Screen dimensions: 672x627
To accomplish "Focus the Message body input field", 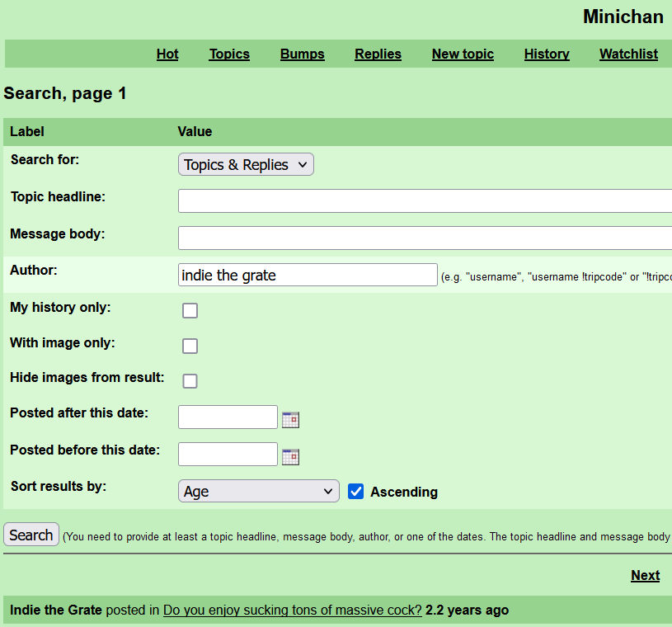I will pyautogui.click(x=425, y=238).
